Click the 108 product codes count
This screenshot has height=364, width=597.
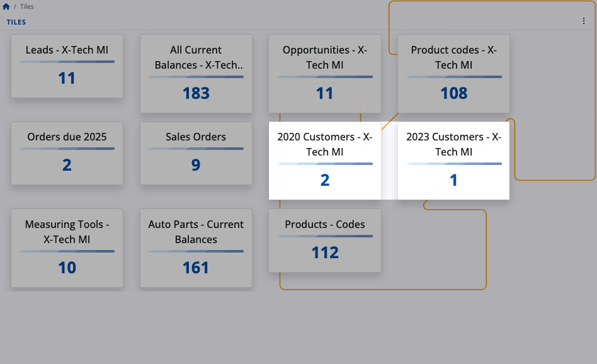coord(453,93)
